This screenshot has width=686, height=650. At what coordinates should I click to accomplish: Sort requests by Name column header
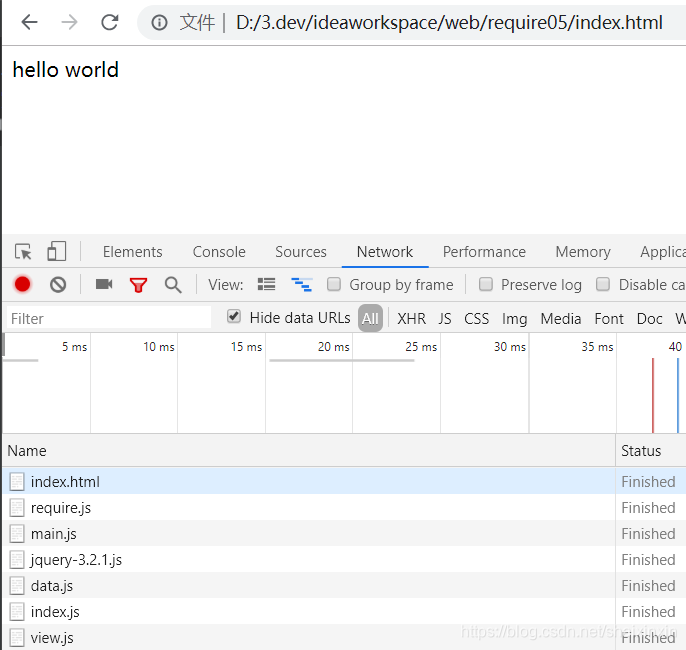[308, 451]
